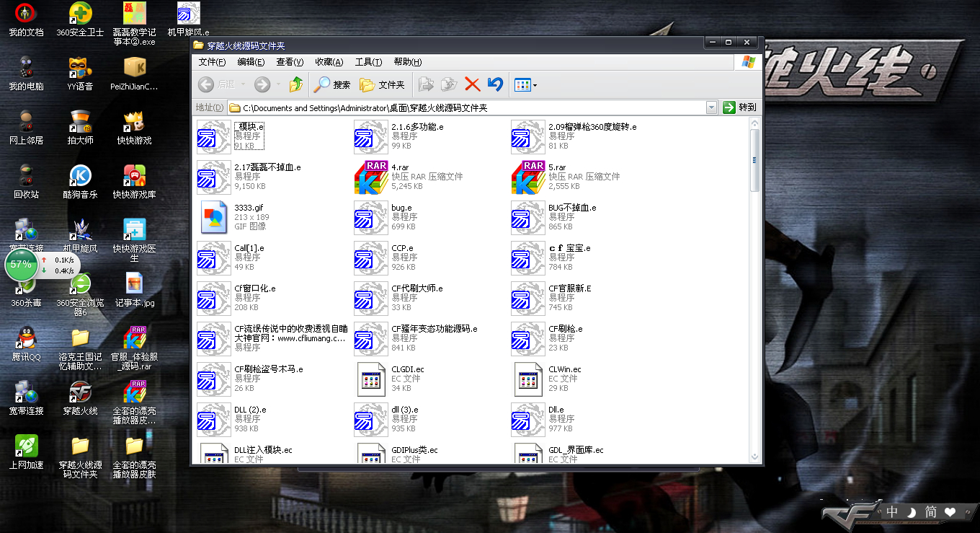This screenshot has width=980, height=533.
Task: Click the Up one level folder icon
Action: click(295, 84)
